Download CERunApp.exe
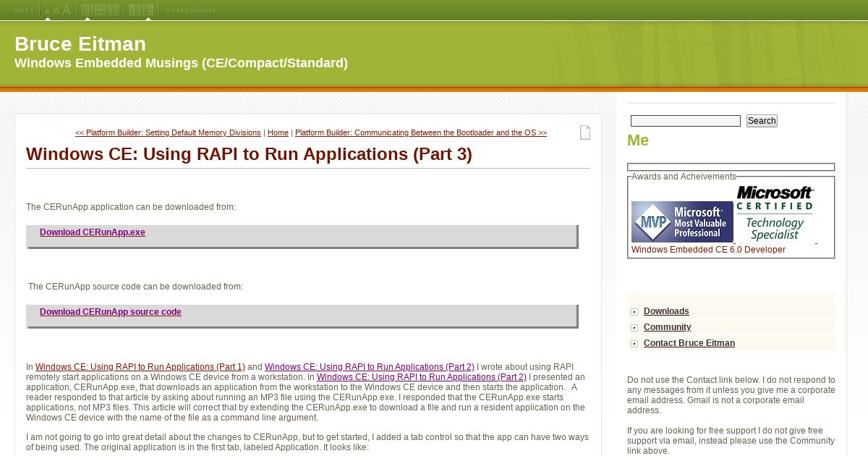 pyautogui.click(x=93, y=232)
